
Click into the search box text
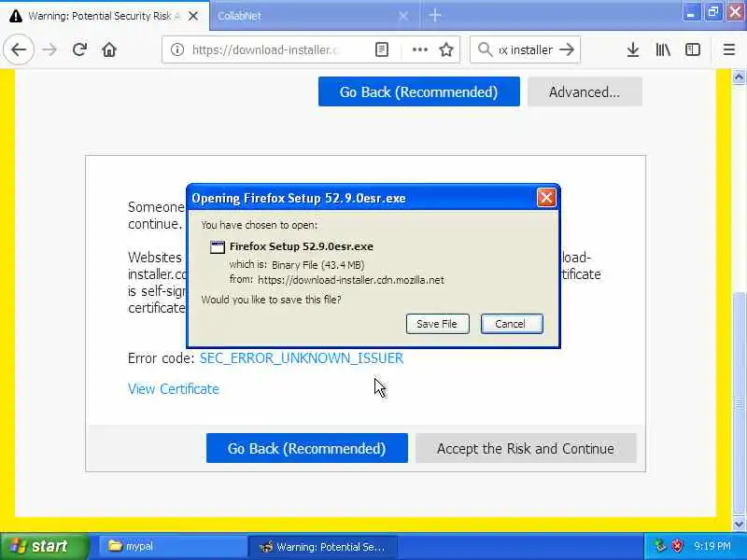pyautogui.click(x=526, y=49)
